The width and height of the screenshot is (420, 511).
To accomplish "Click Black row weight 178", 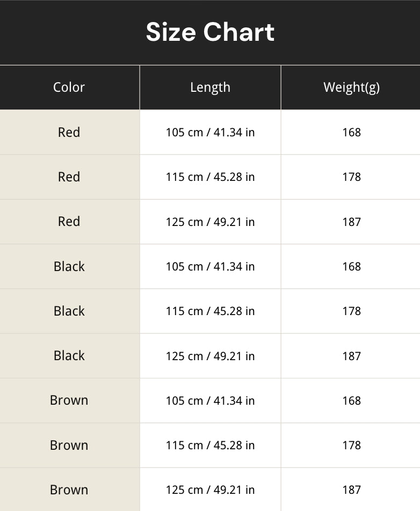I will [351, 311].
